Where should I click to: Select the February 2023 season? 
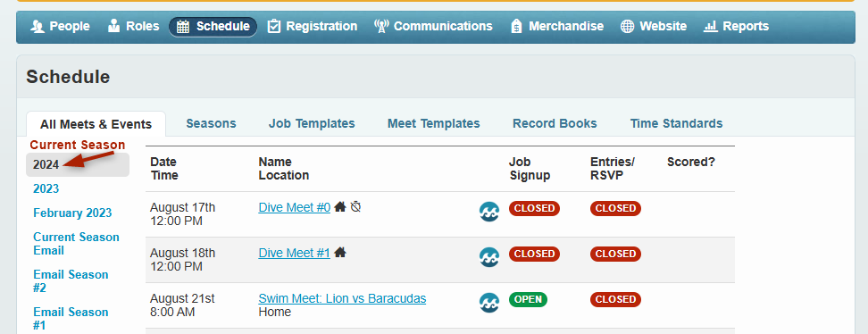72,213
